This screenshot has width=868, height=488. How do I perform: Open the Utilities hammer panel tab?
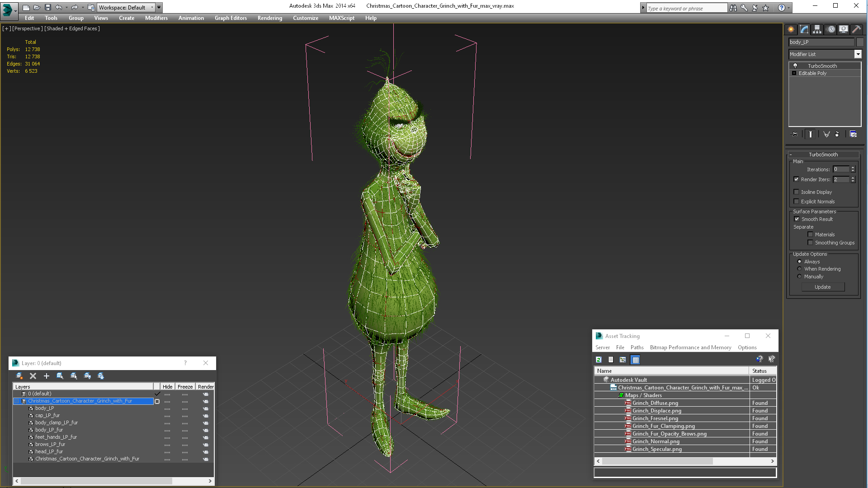tap(857, 29)
